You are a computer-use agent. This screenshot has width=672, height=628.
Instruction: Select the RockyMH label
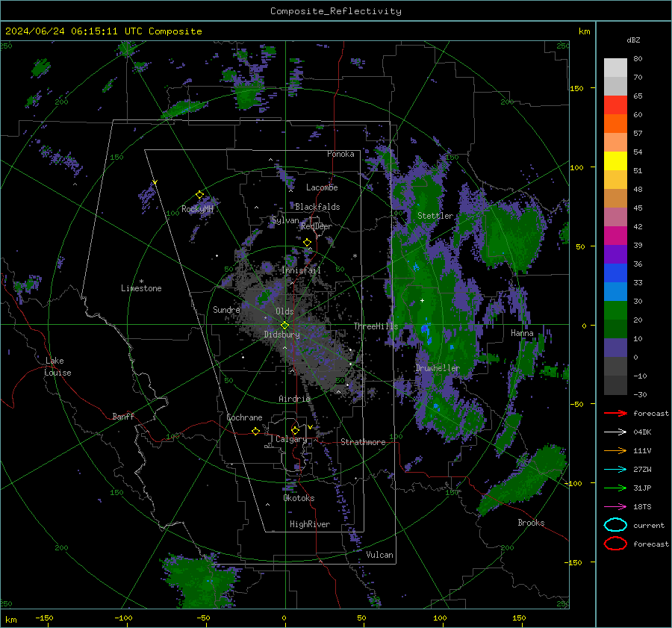(x=197, y=209)
